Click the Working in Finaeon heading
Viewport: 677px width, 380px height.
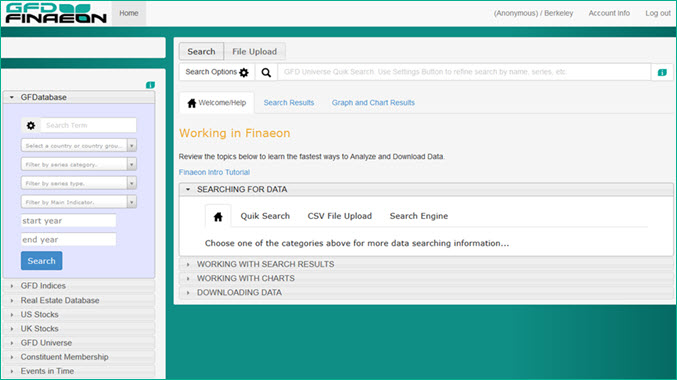[234, 133]
